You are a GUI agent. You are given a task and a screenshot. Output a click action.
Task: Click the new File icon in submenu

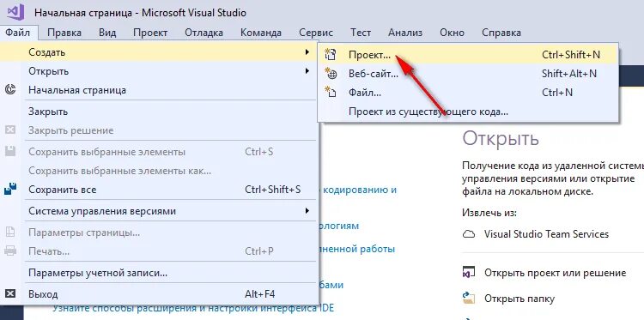pos(331,92)
